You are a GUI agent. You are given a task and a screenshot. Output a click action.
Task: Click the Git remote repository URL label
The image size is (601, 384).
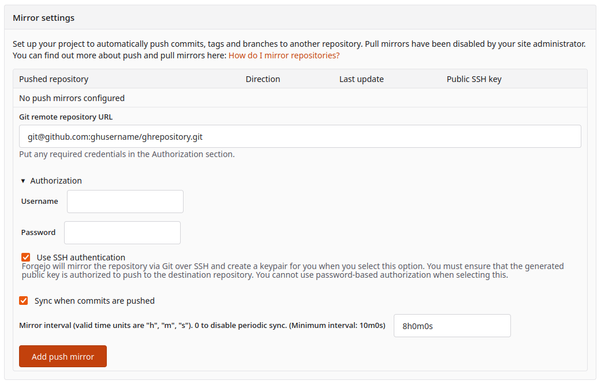66,117
